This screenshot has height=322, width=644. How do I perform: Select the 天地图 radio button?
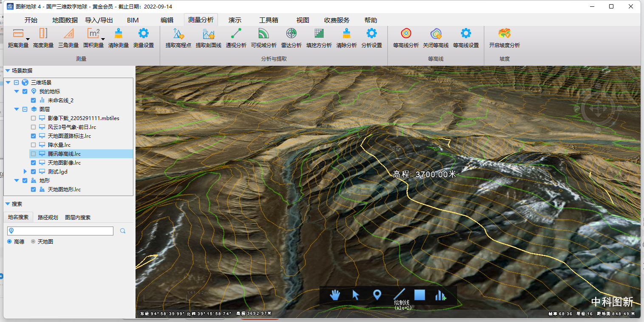[x=33, y=241]
